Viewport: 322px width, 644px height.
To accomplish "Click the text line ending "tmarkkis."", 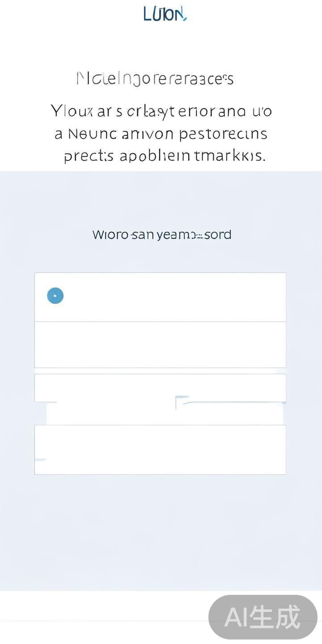I will click(x=164, y=156).
